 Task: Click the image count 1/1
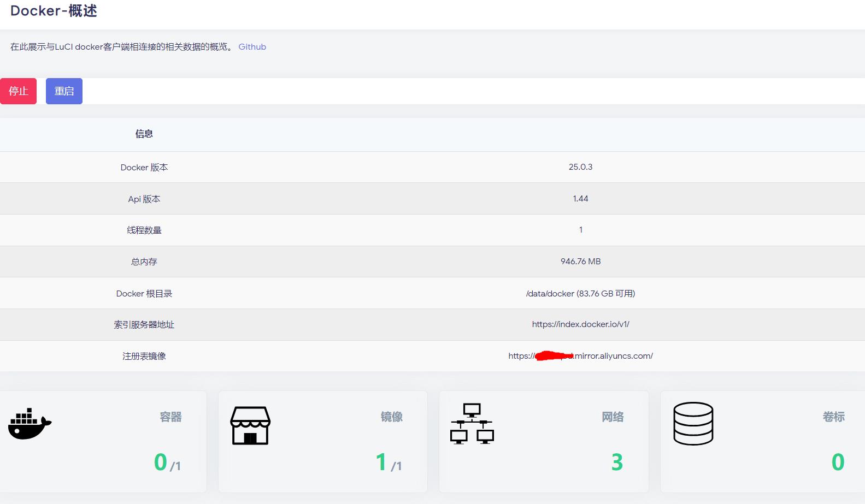[389, 463]
